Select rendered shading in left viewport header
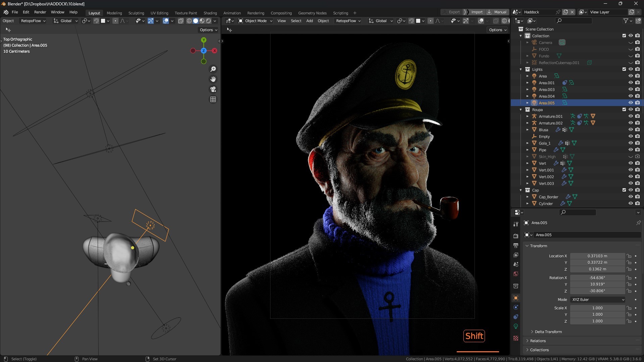The image size is (644, 362). coord(208,21)
